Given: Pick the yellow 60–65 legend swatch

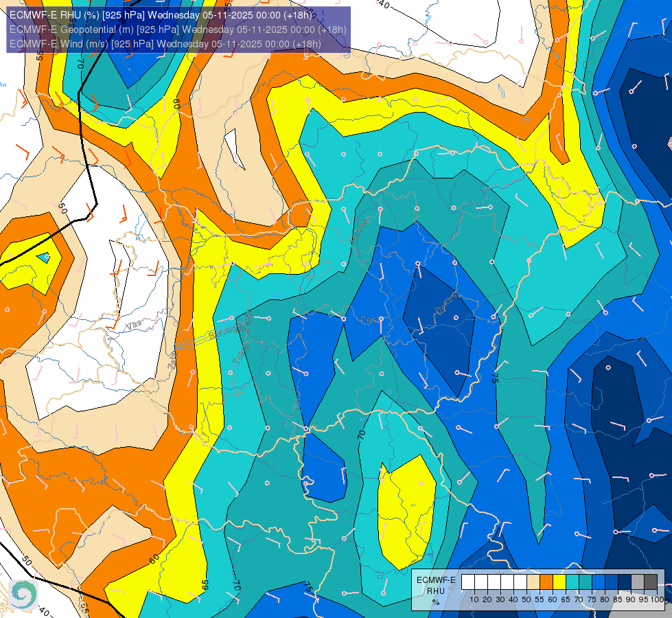Looking at the screenshot, I should pyautogui.click(x=559, y=582).
